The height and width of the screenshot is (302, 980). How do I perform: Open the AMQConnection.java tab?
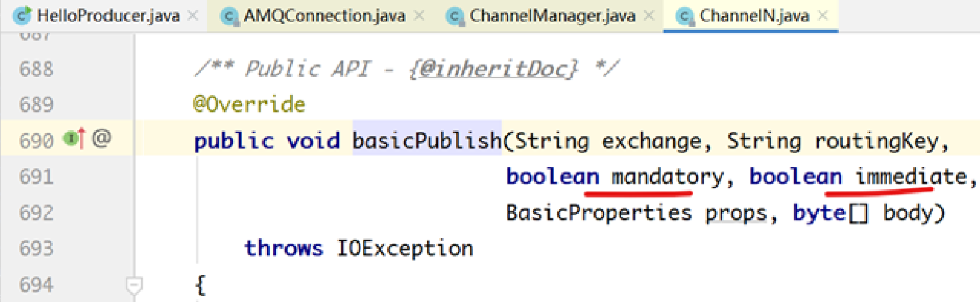[324, 15]
